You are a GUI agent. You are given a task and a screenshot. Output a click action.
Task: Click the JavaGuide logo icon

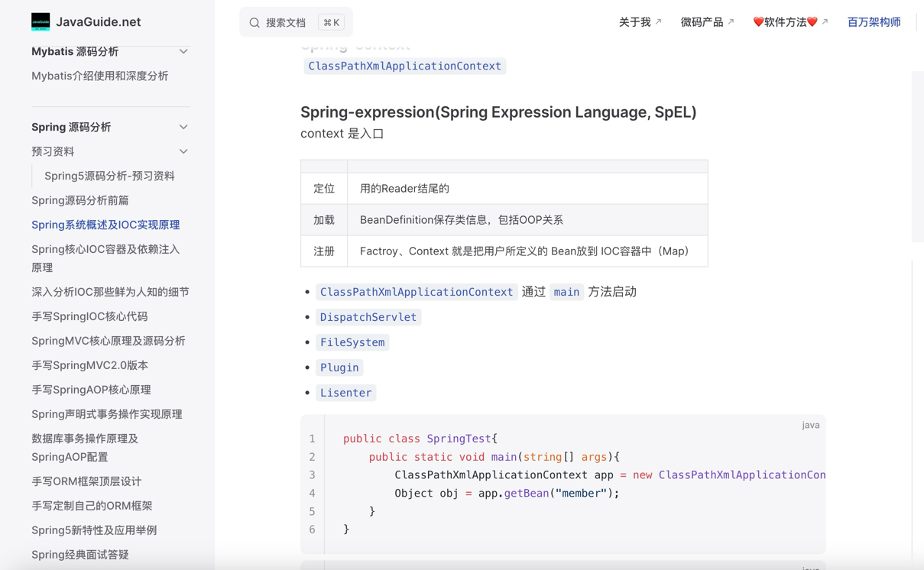41,22
